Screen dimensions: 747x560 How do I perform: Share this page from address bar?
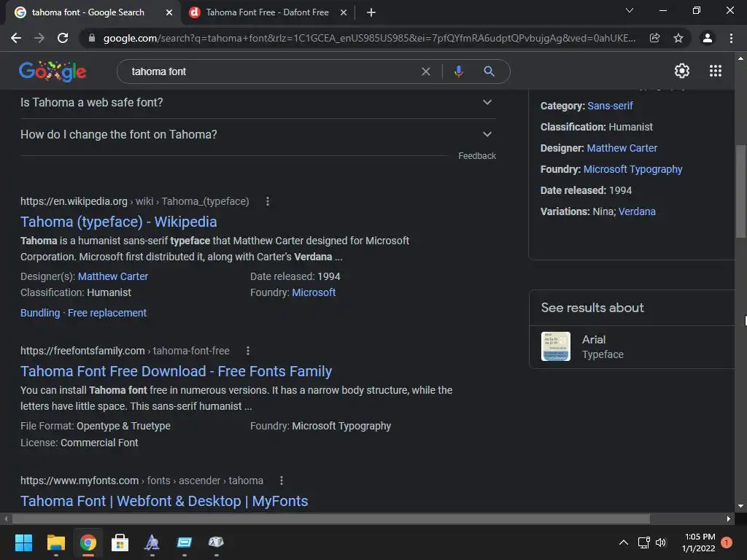pos(654,38)
